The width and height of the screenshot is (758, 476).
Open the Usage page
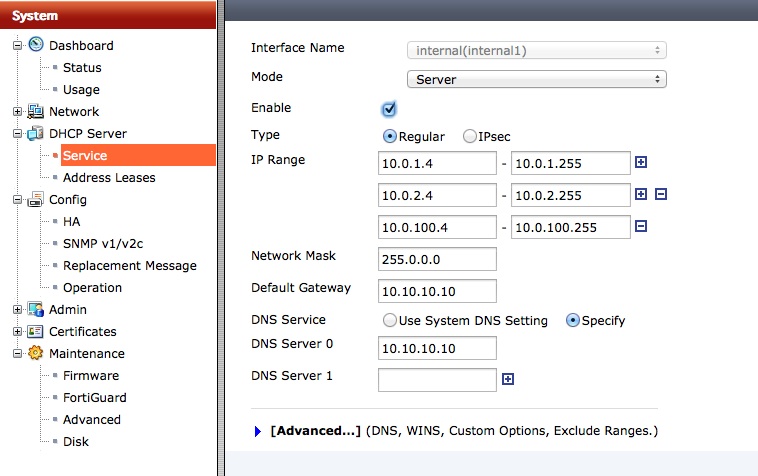click(81, 90)
